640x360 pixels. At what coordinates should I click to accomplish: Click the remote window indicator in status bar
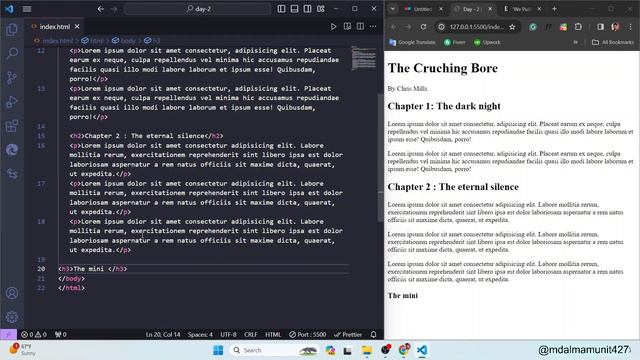[8, 334]
